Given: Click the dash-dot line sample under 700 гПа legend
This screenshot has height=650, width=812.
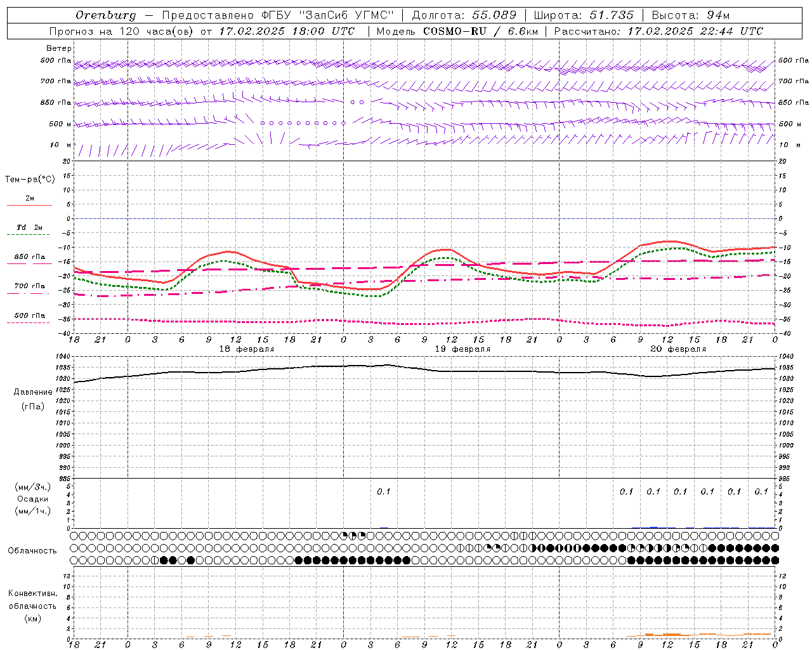Looking at the screenshot, I should (x=28, y=293).
